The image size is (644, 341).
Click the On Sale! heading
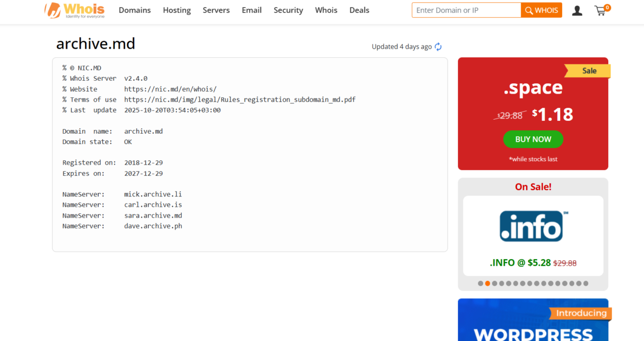533,187
